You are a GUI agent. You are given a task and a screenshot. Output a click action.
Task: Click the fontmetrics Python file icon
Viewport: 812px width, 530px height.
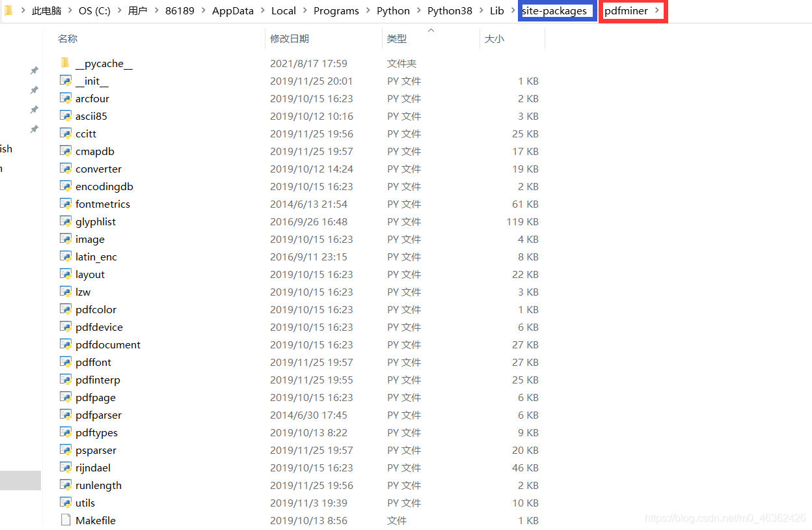(66, 203)
